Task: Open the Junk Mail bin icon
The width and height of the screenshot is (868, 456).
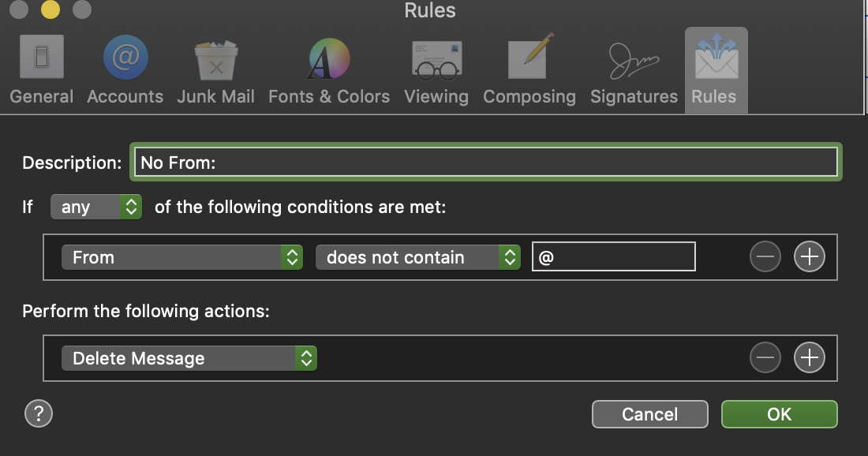Action: click(x=215, y=61)
